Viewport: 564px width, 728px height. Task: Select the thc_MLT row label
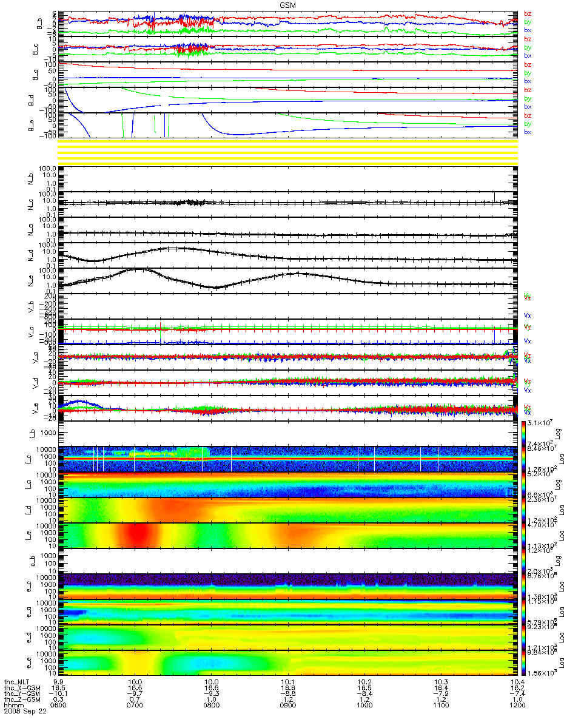18,681
